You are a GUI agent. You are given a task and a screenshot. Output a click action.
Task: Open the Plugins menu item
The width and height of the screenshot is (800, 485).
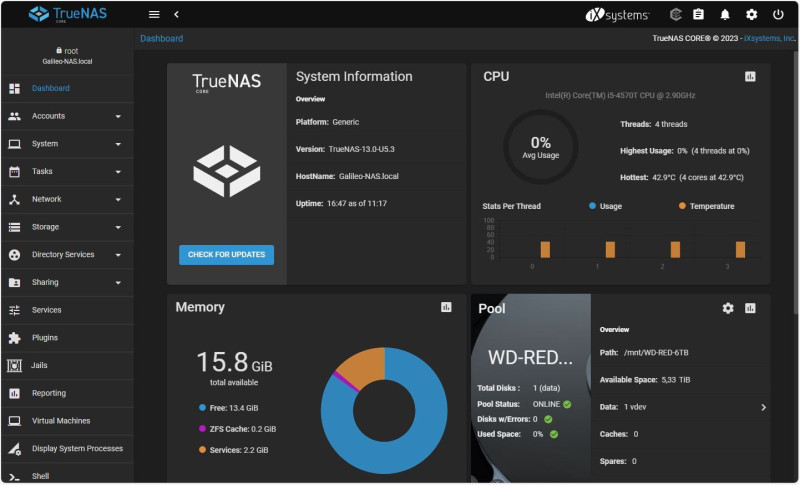(67, 338)
